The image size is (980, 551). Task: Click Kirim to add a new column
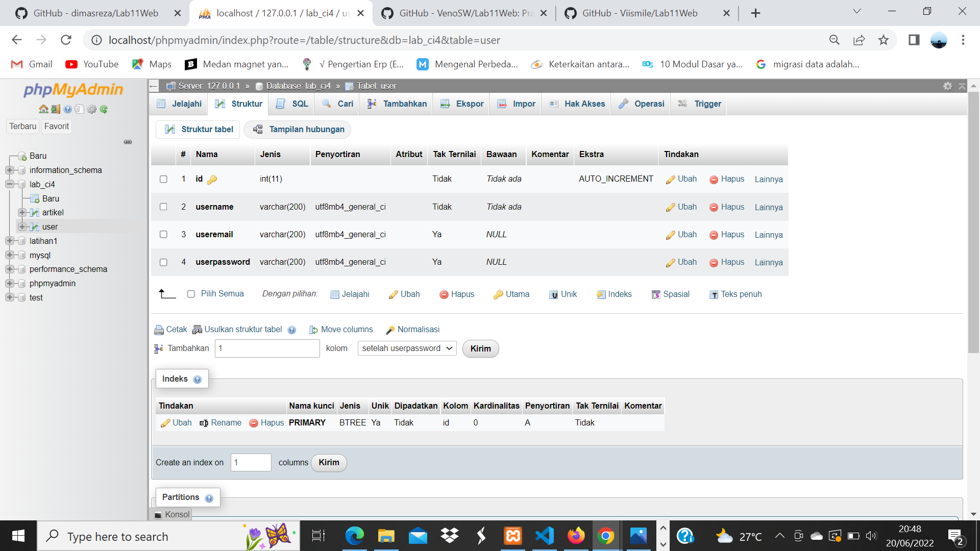[x=480, y=348]
